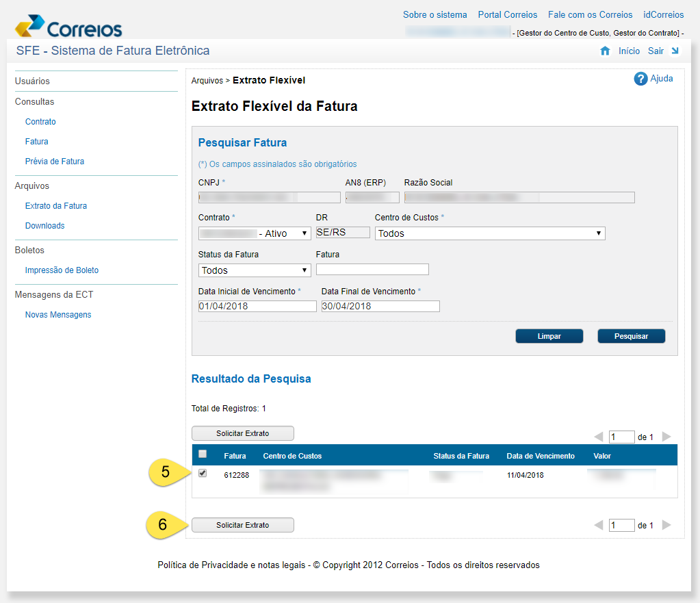Click the Centro de Custos column header
The height and width of the screenshot is (603, 700).
coord(292,456)
